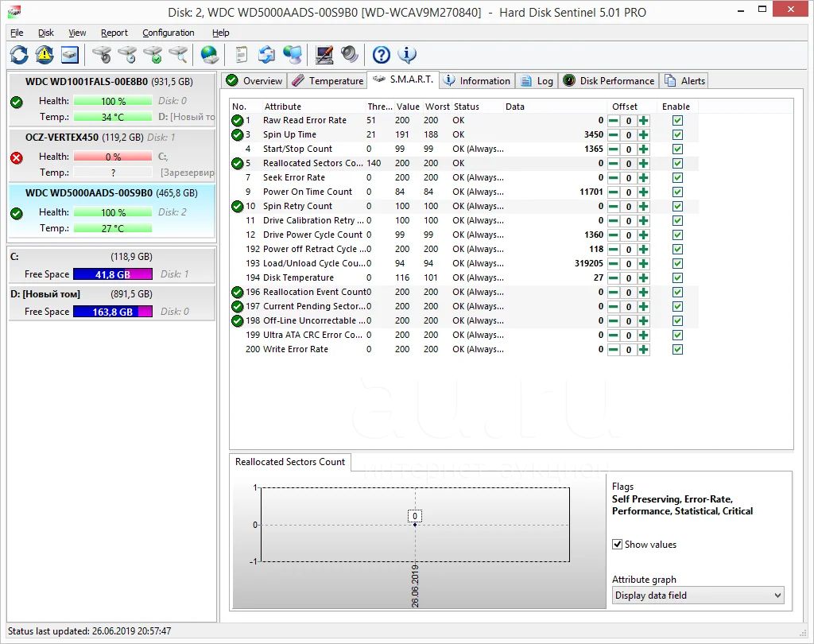
Task: Click the report document toolbar icon
Action: pos(242,55)
